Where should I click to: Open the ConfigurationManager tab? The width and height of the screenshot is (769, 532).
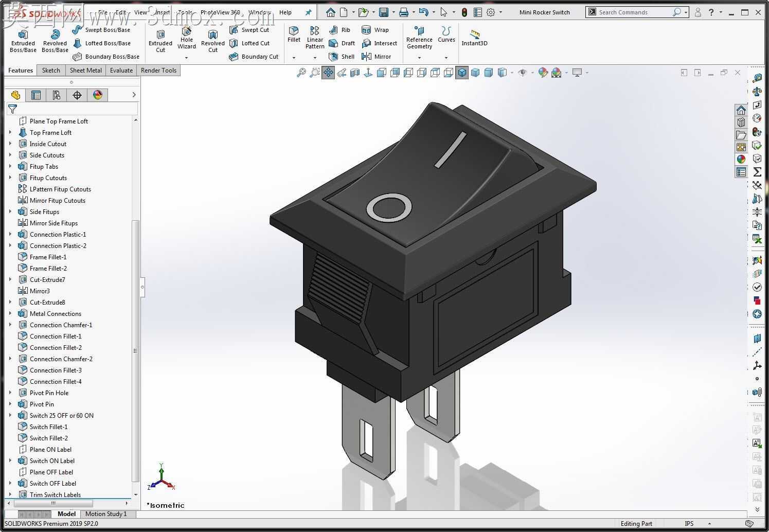(x=56, y=95)
